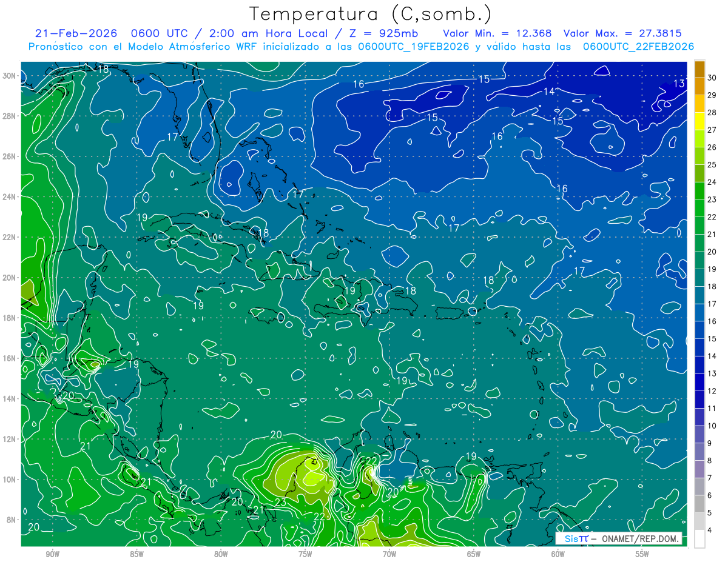
Task: Click the 80W longitude axis label
Action: [x=221, y=554]
